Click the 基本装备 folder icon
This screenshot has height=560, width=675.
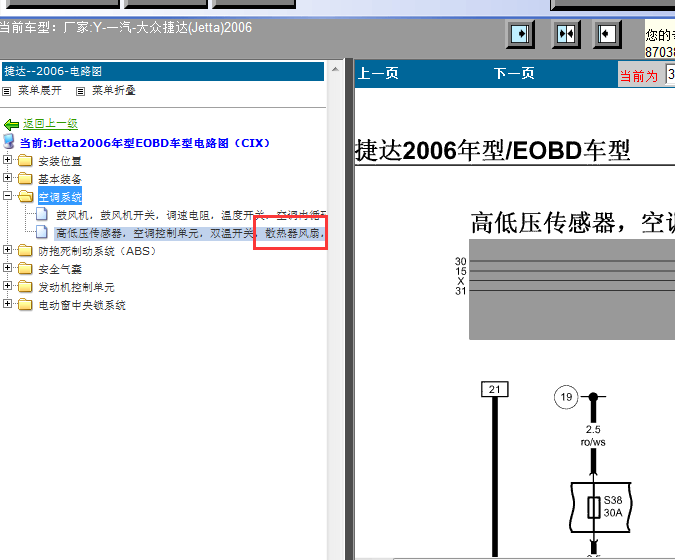click(x=25, y=178)
